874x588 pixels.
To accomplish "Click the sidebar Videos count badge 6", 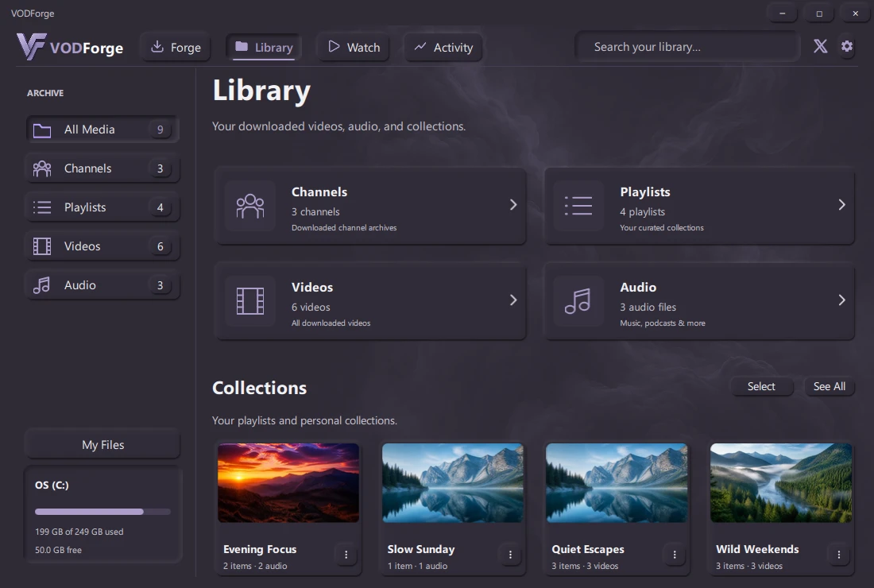I will pyautogui.click(x=160, y=246).
